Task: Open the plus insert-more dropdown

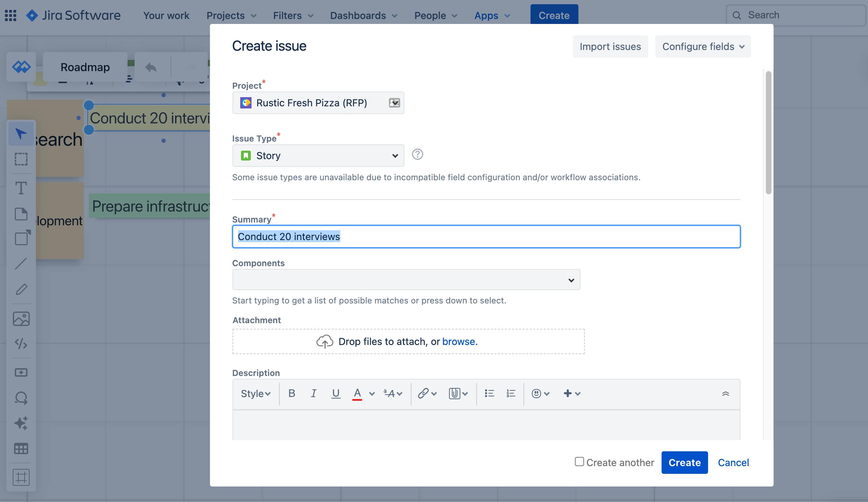Action: [x=572, y=393]
